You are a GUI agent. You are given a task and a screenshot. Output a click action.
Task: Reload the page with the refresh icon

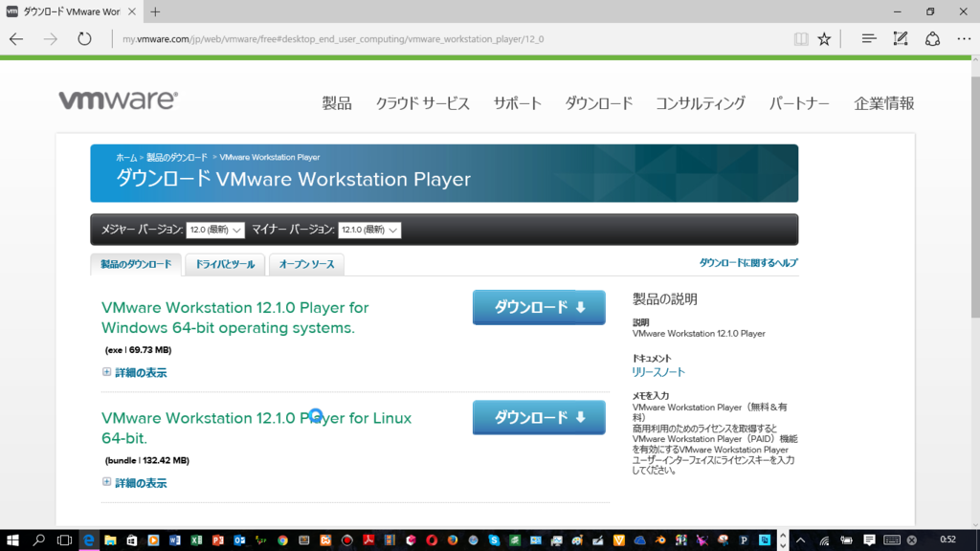(x=84, y=38)
